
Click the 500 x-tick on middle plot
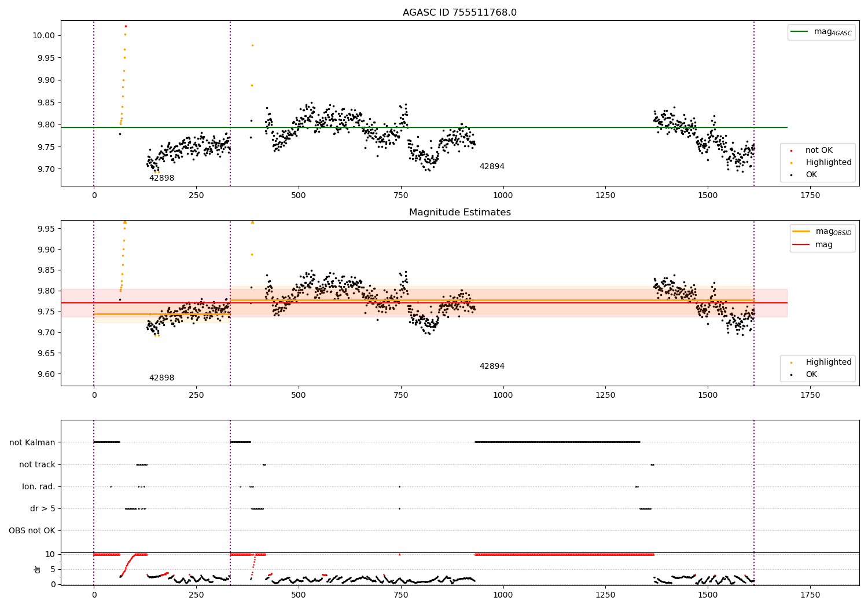tap(299, 395)
